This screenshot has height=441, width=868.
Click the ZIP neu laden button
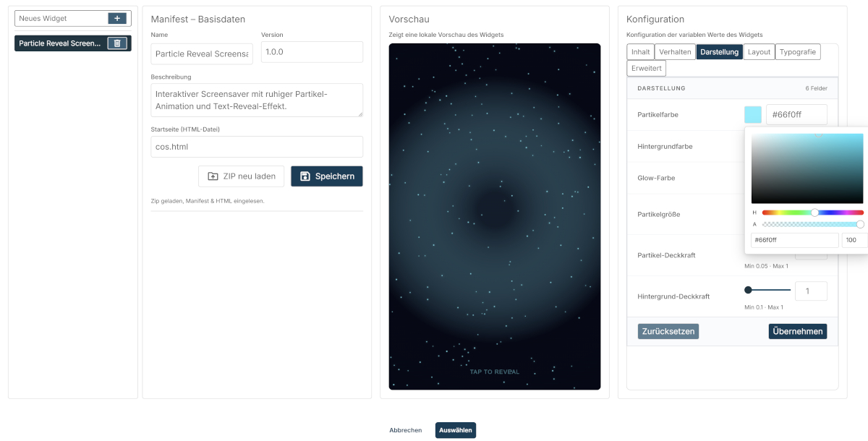point(242,176)
